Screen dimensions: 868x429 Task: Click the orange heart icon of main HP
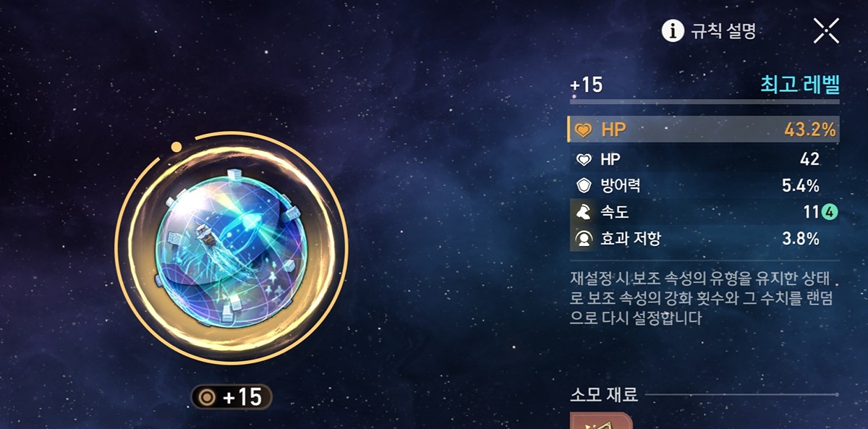584,130
